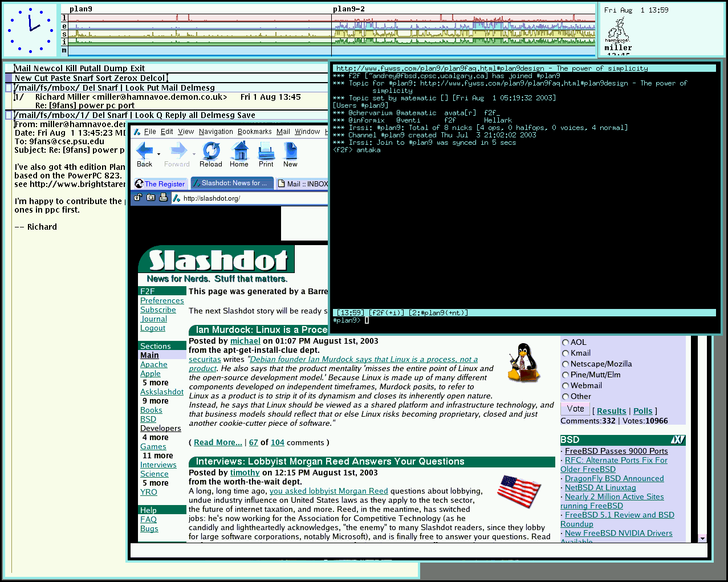Click Zerox in the Acme column tag
Screen dimensions: 728x582
(x=125, y=78)
